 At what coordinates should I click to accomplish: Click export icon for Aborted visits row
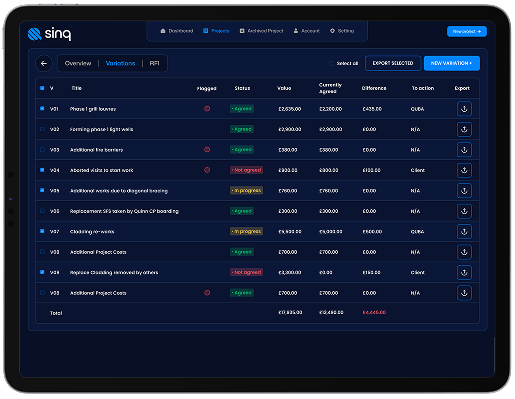pos(464,170)
